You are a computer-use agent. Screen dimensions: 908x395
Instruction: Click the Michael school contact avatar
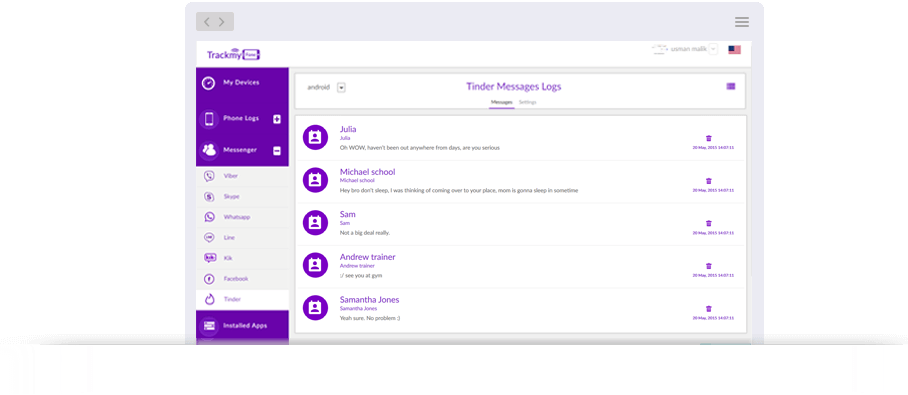click(315, 180)
